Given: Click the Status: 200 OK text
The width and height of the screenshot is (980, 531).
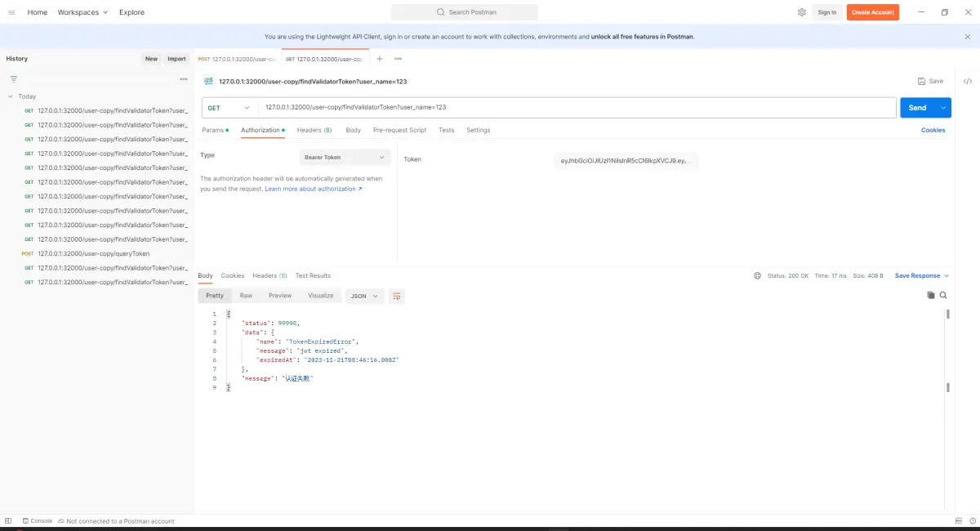Looking at the screenshot, I should (788, 275).
